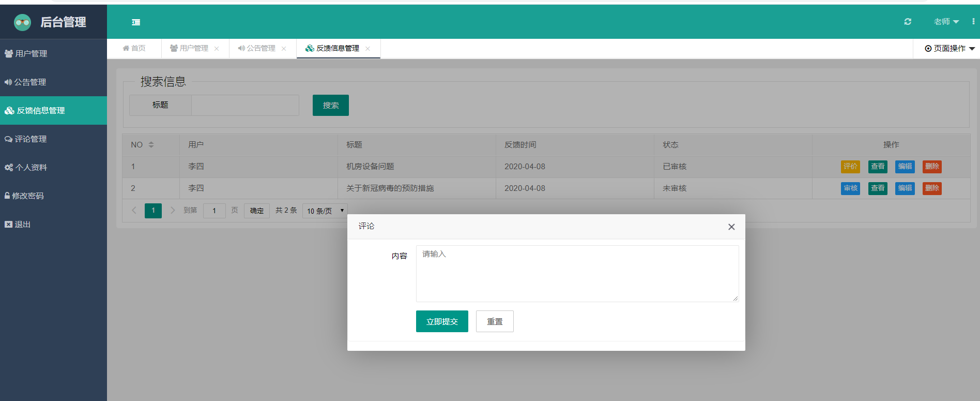Click 退出 in the sidebar

[x=53, y=225]
